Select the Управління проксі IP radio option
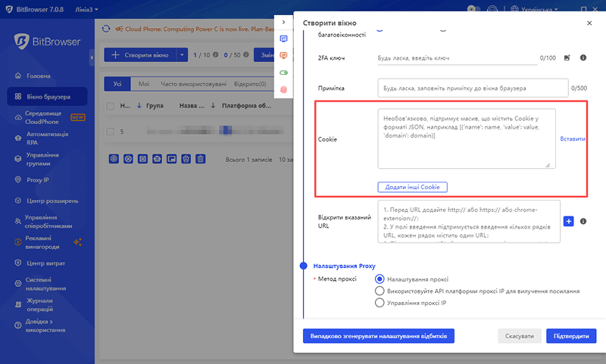Screen dimensions: 606x364 (x=380, y=303)
